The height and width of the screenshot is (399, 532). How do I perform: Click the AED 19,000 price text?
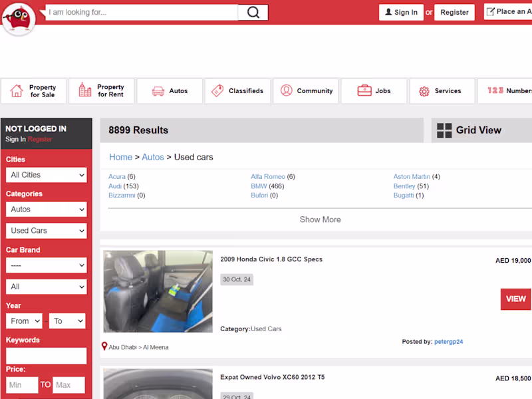pos(513,261)
